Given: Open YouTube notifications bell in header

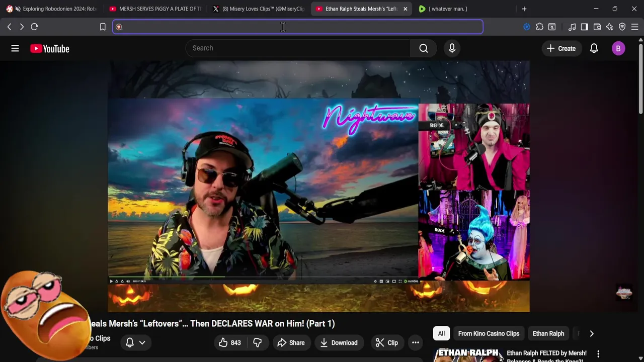Looking at the screenshot, I should point(594,49).
